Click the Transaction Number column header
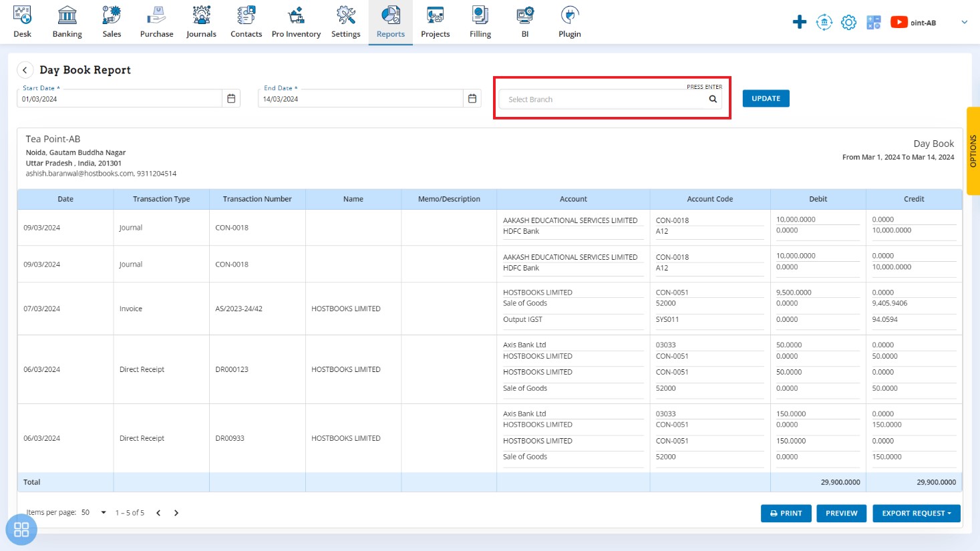 point(257,199)
